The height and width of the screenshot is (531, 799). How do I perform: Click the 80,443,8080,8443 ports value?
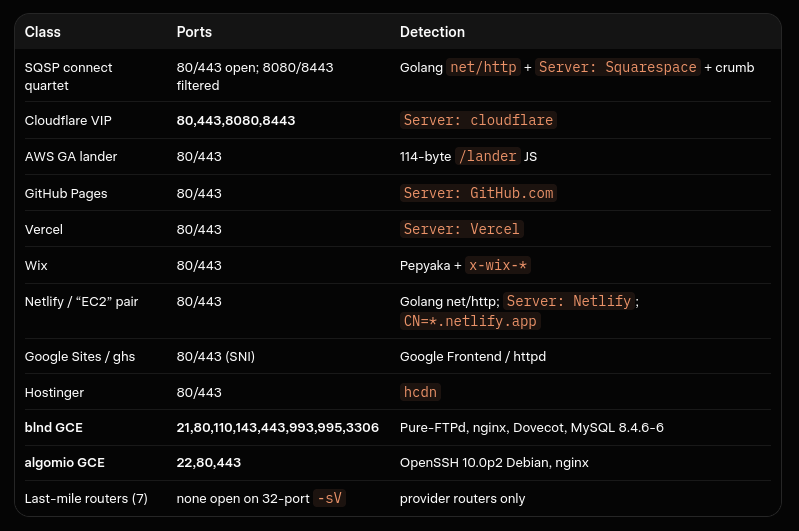click(x=236, y=120)
